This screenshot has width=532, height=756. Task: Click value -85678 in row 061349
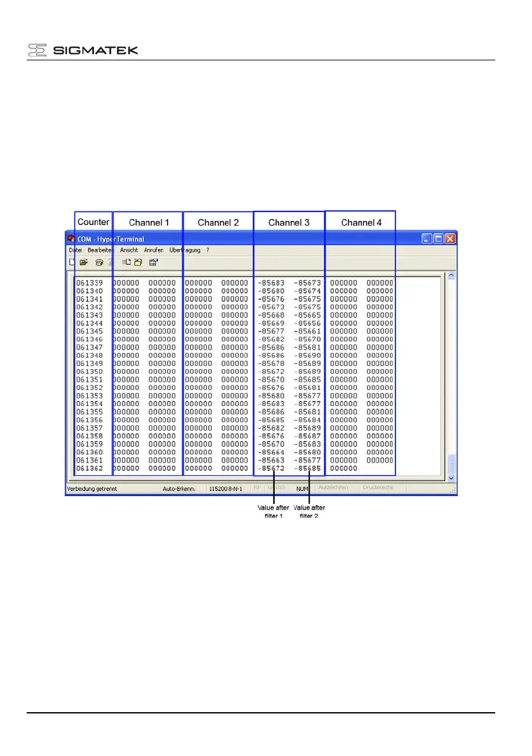pyautogui.click(x=271, y=363)
